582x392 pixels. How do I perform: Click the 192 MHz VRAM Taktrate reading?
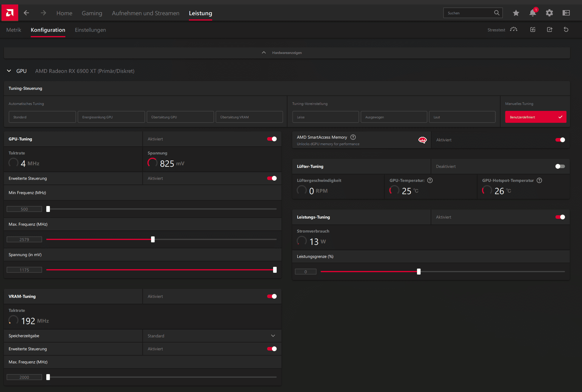coord(35,321)
